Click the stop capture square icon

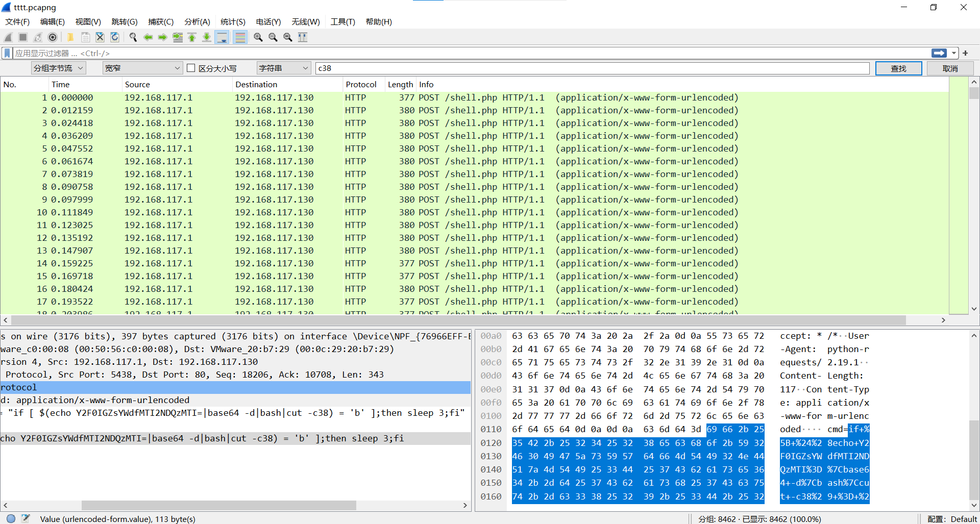pyautogui.click(x=23, y=37)
